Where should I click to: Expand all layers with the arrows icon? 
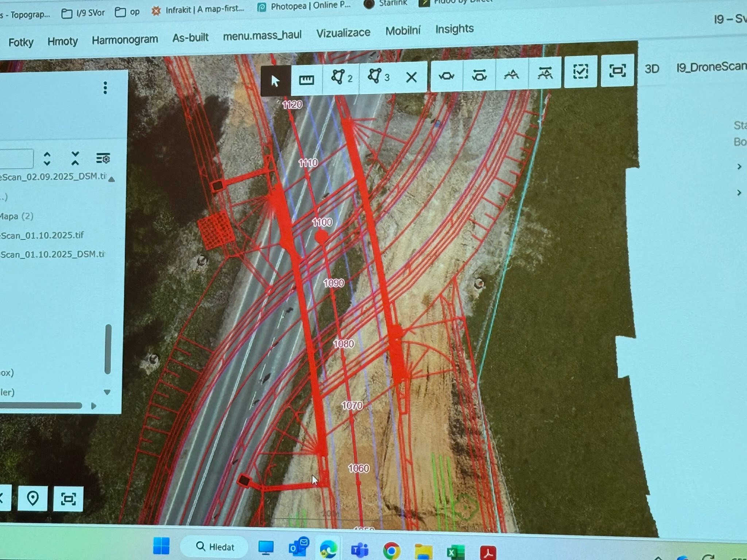(x=47, y=159)
